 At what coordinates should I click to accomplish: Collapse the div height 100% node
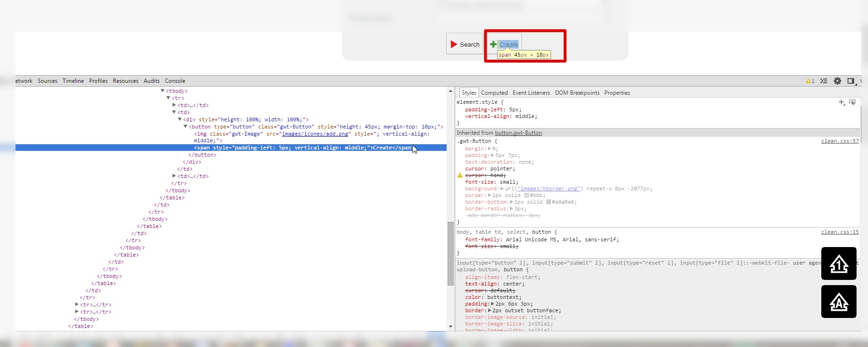[180, 119]
